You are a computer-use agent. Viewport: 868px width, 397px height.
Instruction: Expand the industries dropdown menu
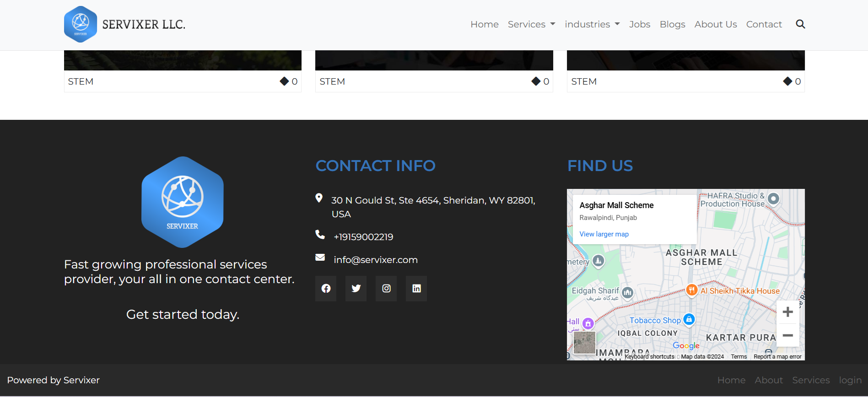(592, 24)
